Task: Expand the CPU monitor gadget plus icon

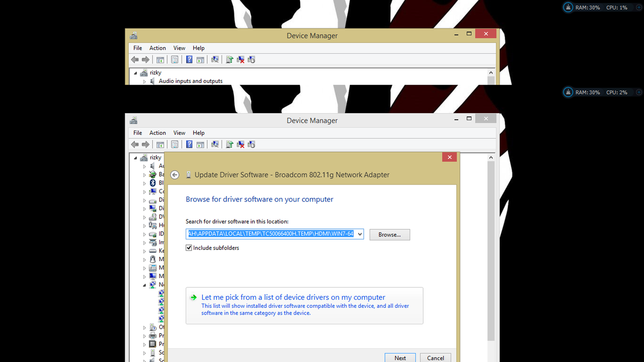Action: pyautogui.click(x=638, y=7)
